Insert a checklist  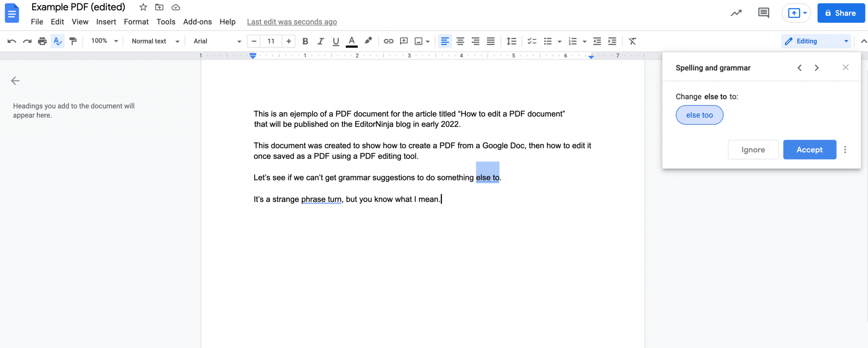point(532,41)
